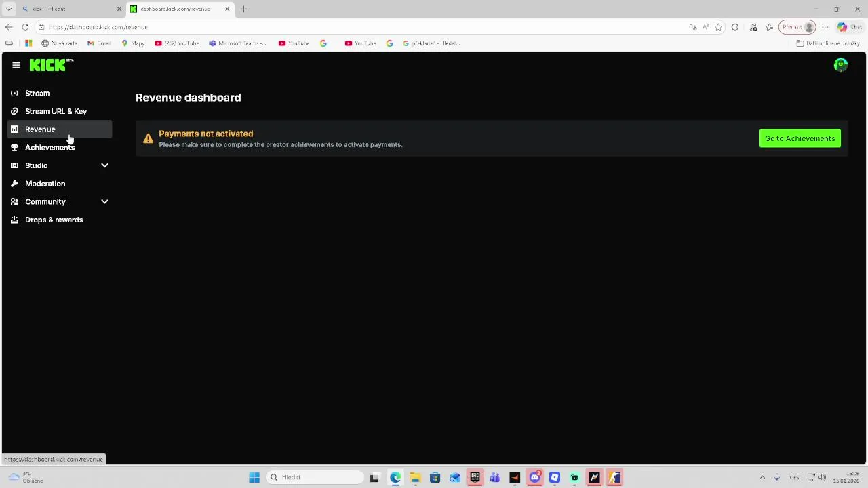
Task: Click the taskbar Hledat search box
Action: 315,477
